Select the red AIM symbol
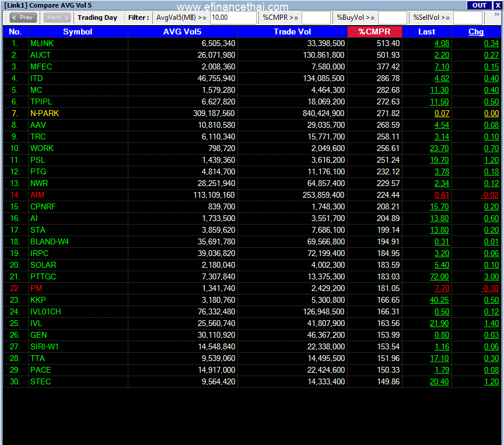This screenshot has height=445, width=504. click(x=37, y=195)
